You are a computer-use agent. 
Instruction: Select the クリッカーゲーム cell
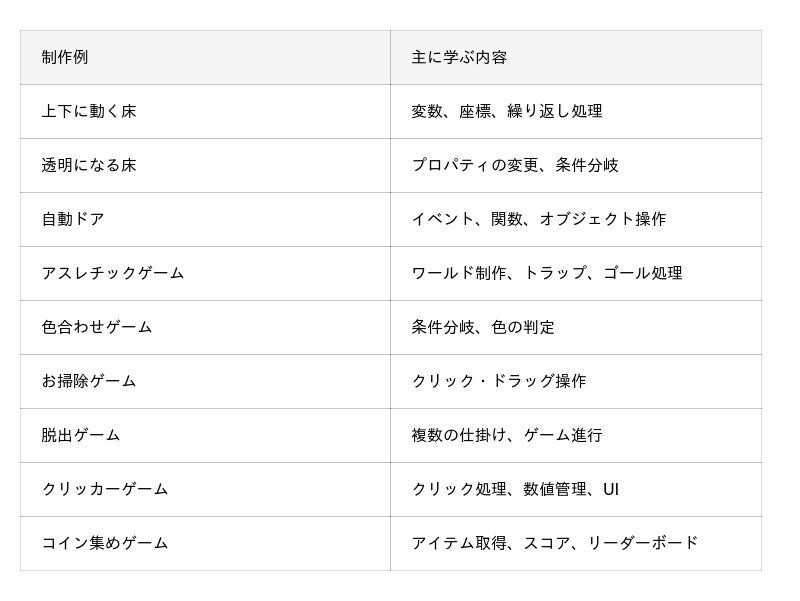[205, 490]
